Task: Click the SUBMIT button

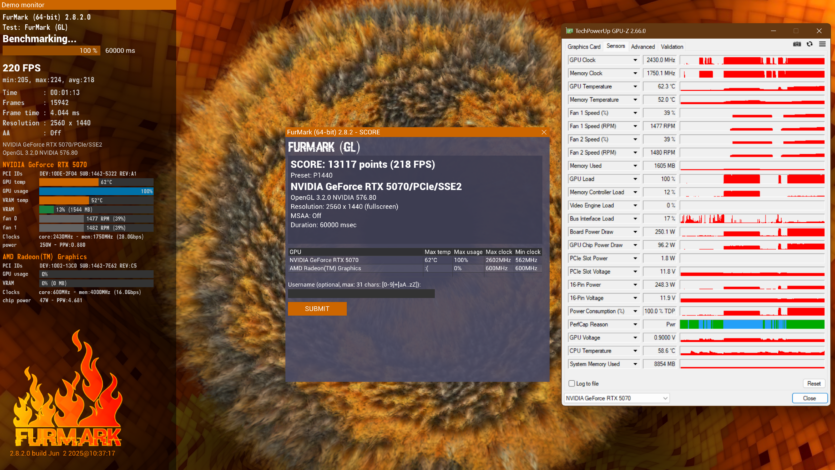Action: tap(317, 309)
